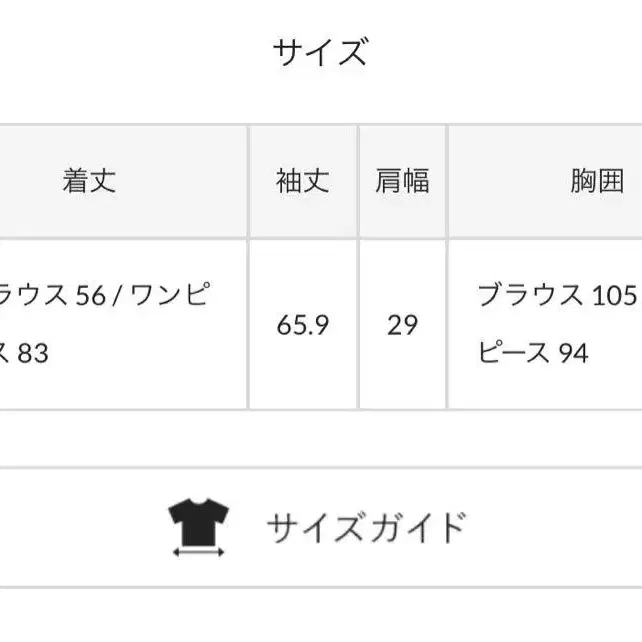The image size is (642, 642).
Task: Click the ピース label in 胸囲 cell
Action: tap(513, 352)
